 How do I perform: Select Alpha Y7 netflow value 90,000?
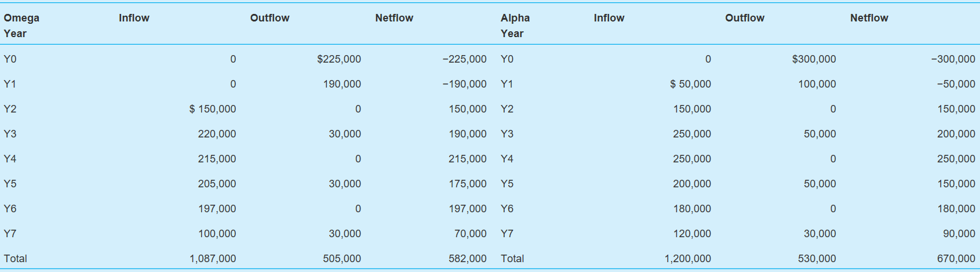(x=959, y=234)
